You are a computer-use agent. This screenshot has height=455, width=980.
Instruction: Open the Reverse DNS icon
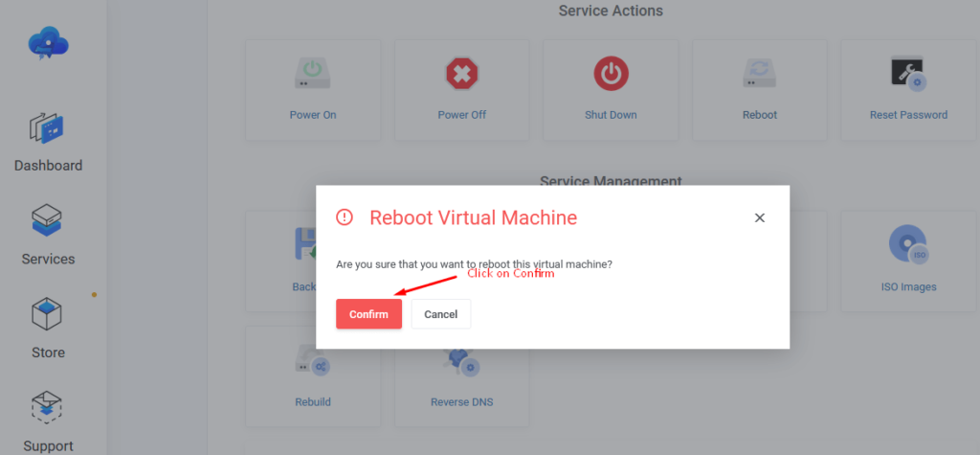click(461, 361)
